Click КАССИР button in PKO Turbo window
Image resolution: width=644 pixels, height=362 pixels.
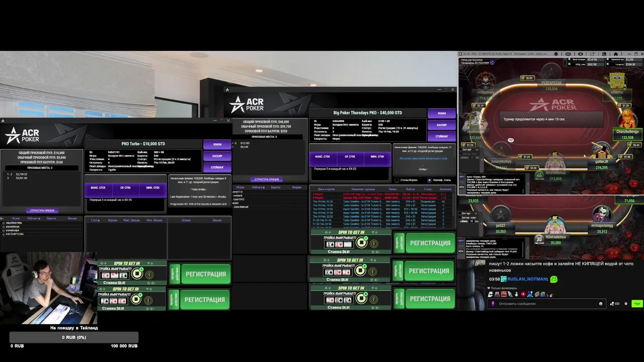[x=217, y=156]
